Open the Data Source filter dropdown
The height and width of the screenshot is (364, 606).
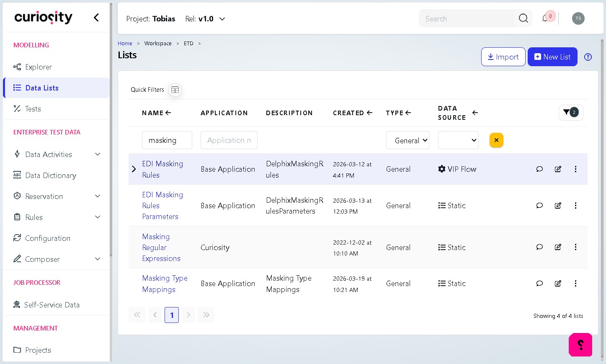coord(458,140)
